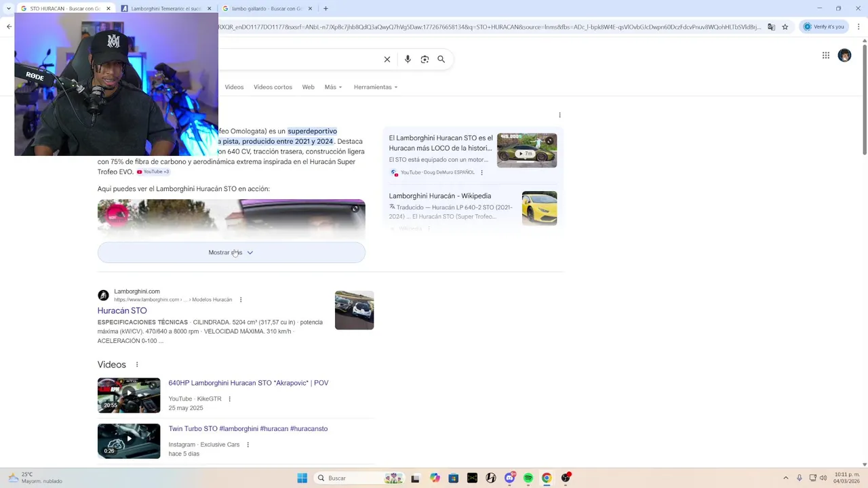Open the Google account avatar

(x=844, y=56)
